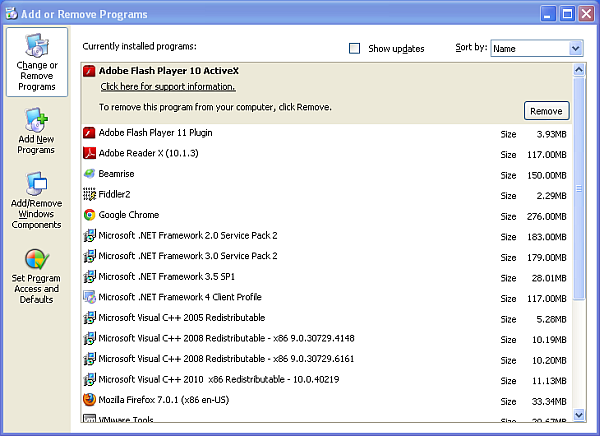The image size is (600, 436).
Task: Click the 33.34MB size value for Firefox
Action: tap(549, 402)
